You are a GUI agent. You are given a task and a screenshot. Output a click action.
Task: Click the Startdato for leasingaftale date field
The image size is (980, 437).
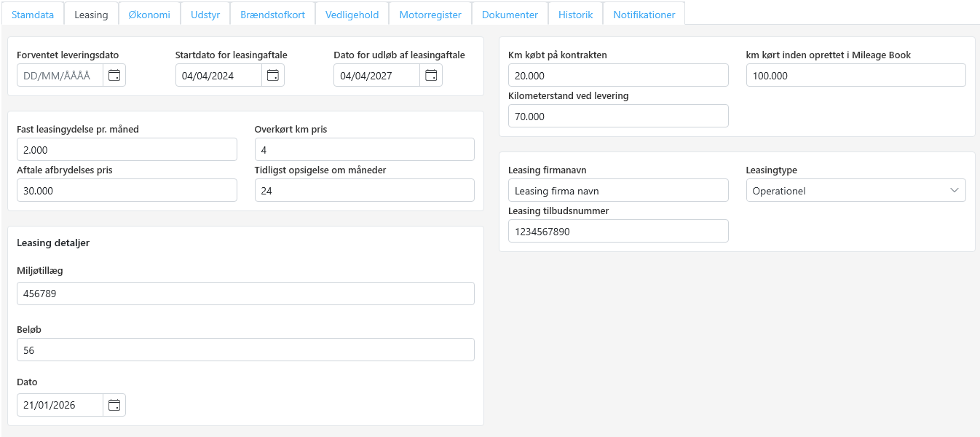coord(218,75)
